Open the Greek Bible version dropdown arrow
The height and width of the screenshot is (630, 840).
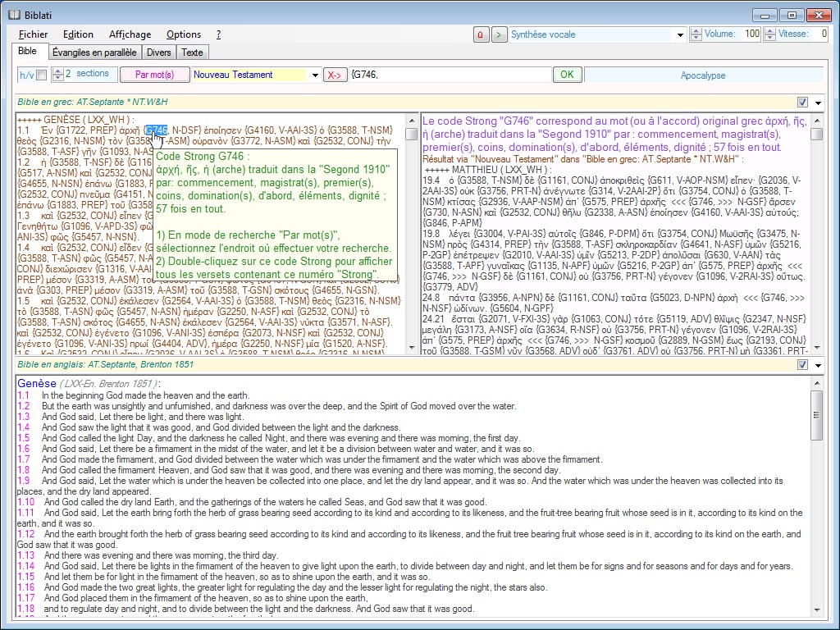click(818, 103)
